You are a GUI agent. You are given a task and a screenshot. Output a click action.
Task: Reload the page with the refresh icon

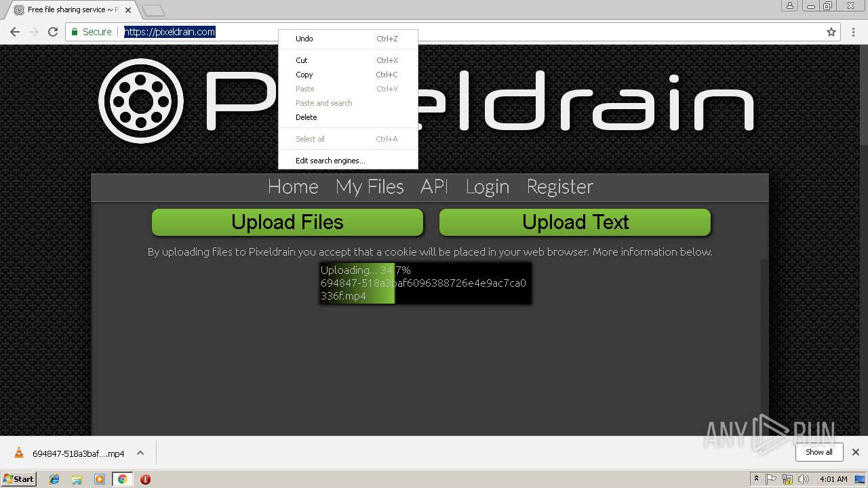click(x=53, y=32)
